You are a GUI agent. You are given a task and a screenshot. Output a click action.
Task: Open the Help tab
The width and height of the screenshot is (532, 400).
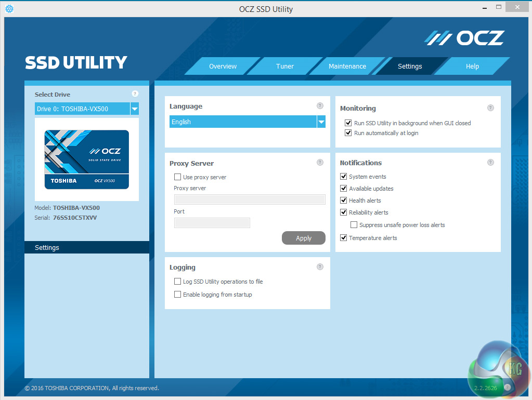[472, 66]
